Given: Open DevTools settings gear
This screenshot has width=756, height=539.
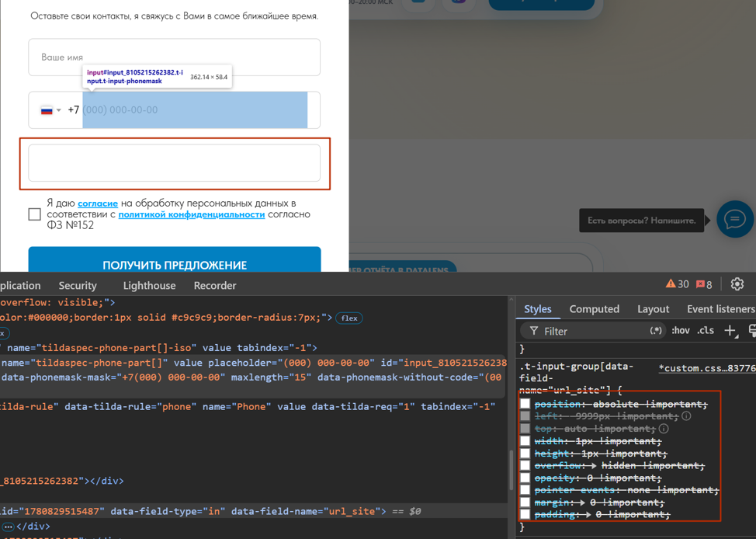Looking at the screenshot, I should pyautogui.click(x=737, y=284).
